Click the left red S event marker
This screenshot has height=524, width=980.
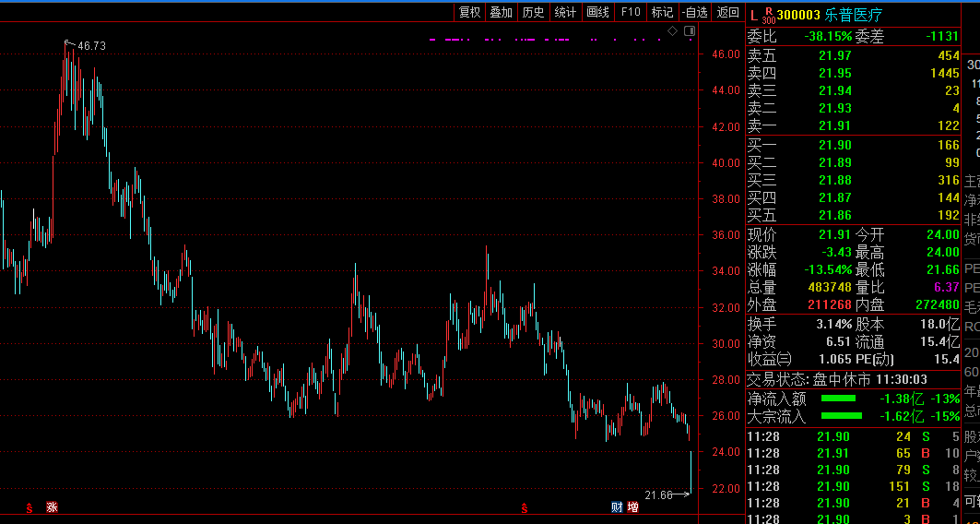[29, 507]
